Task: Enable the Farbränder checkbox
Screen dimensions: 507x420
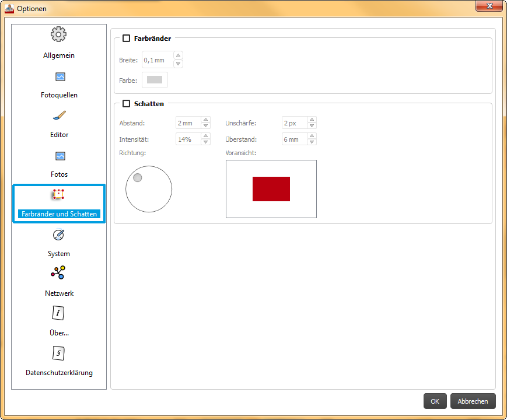Action: (127, 38)
